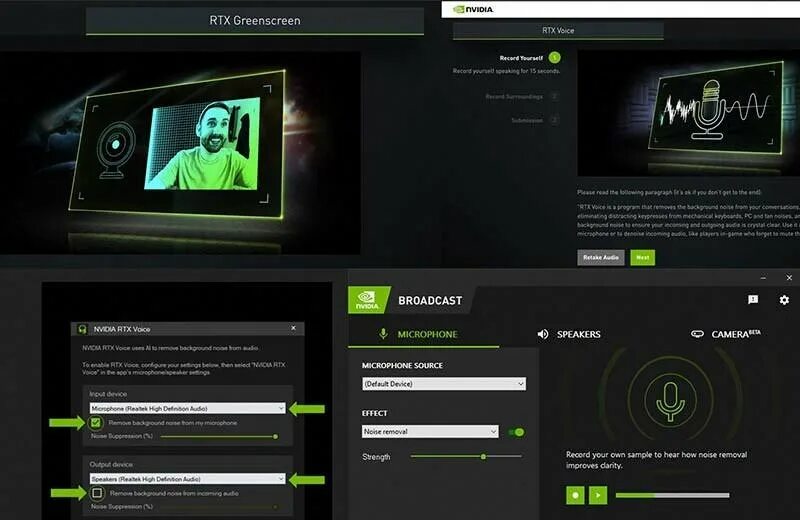This screenshot has width=800, height=520.
Task: Click the 'BROADCAST' title text
Action: coord(430,301)
